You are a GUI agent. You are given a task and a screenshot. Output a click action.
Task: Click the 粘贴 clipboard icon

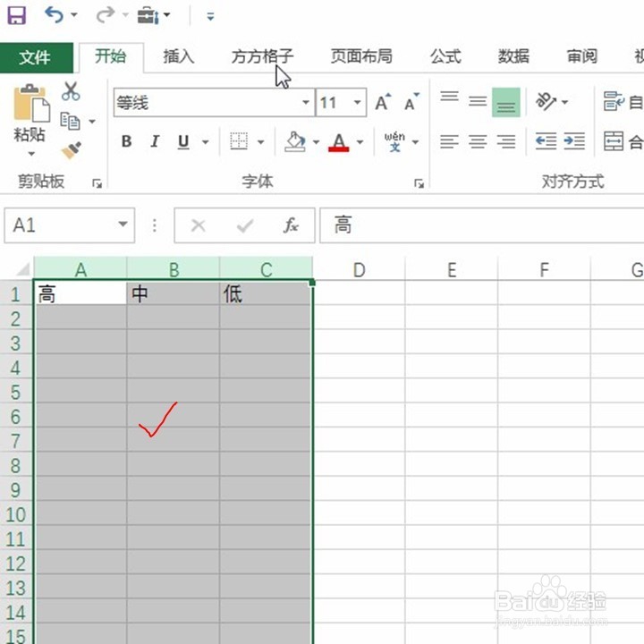pos(30,103)
